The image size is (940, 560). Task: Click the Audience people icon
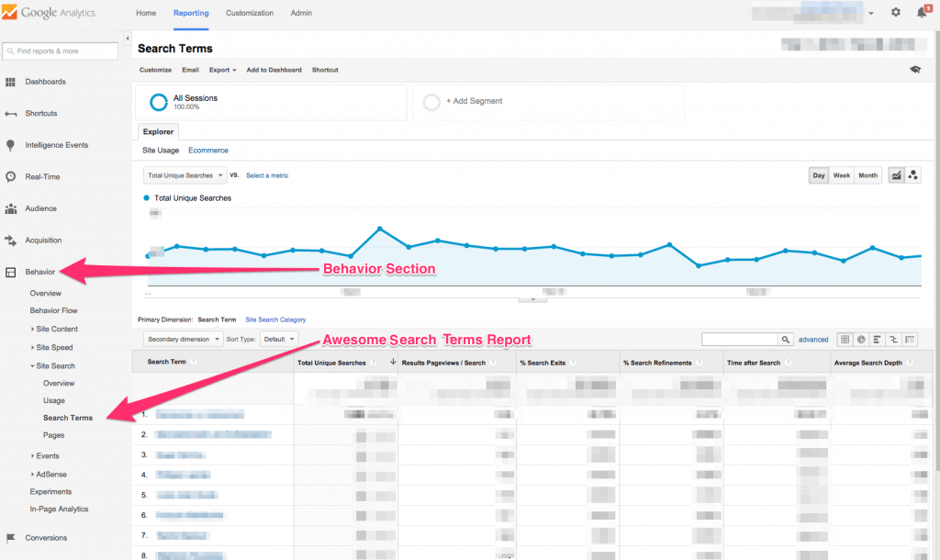click(11, 208)
